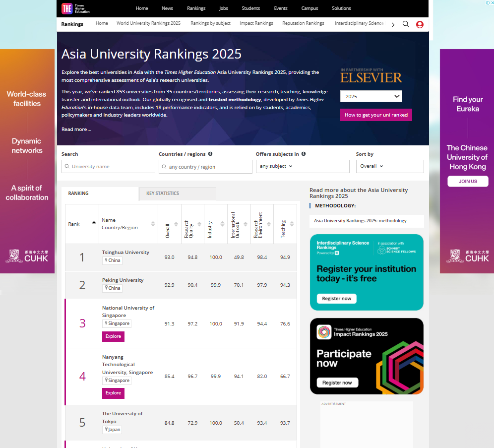Open Events in the top navigation

281,8
